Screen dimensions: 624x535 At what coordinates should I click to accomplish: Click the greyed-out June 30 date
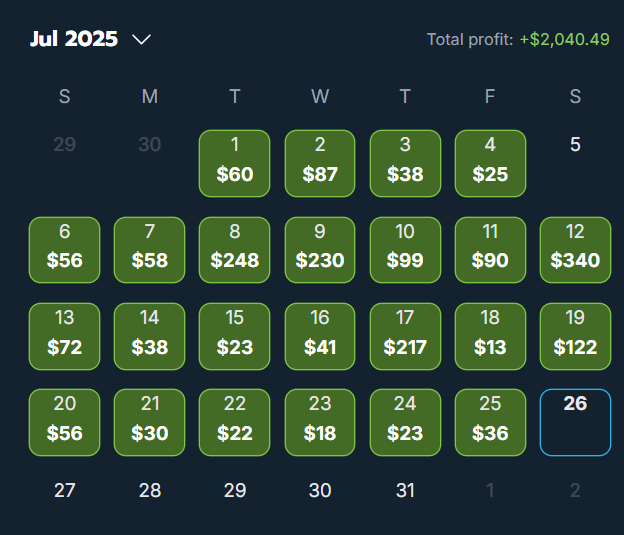coord(150,144)
